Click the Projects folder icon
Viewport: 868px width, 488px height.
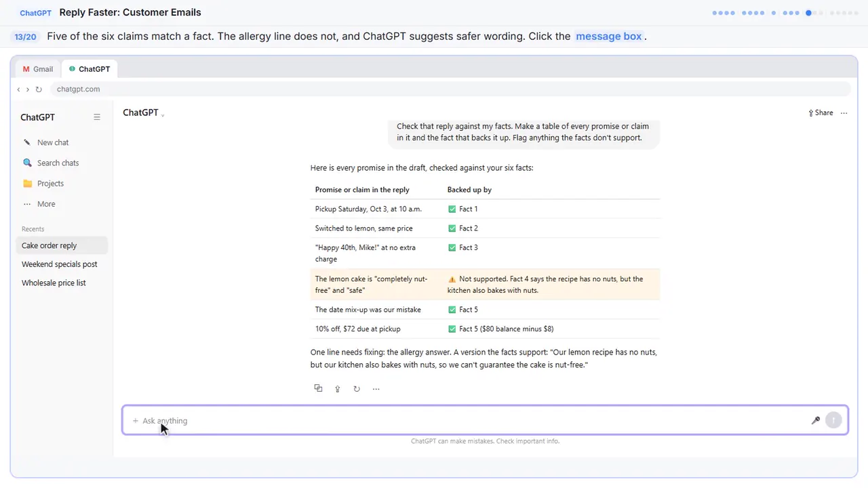point(27,184)
